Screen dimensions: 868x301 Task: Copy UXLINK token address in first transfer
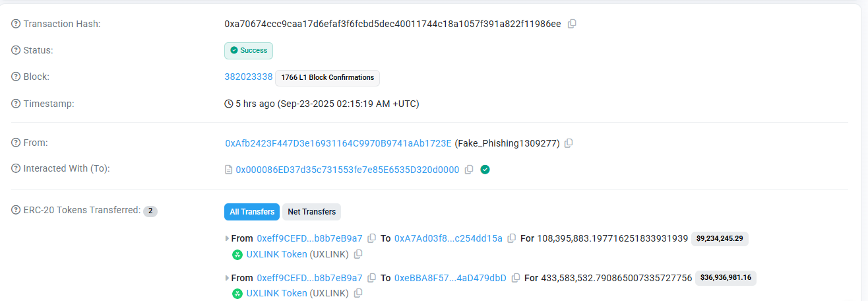358,254
